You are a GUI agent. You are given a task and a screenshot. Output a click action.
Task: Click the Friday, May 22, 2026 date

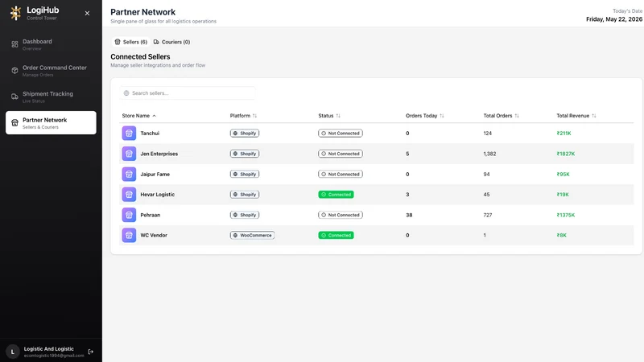(x=614, y=19)
